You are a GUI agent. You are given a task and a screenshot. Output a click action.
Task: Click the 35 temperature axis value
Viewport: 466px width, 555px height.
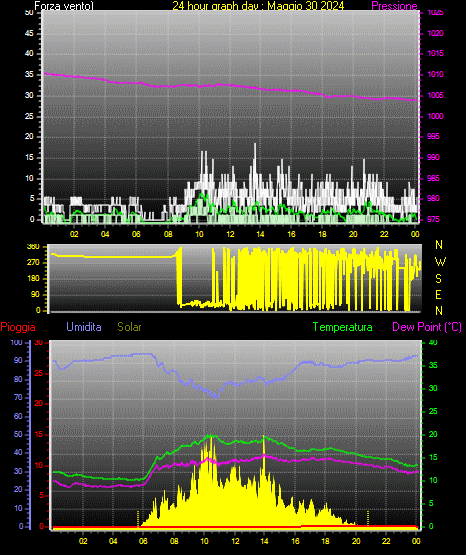[x=433, y=365]
